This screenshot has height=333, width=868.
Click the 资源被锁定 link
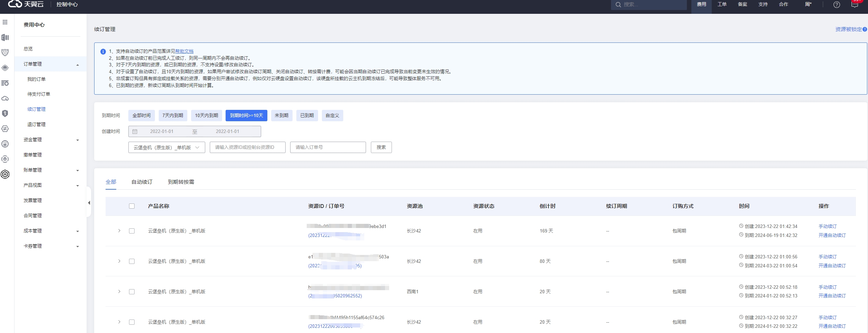(848, 29)
